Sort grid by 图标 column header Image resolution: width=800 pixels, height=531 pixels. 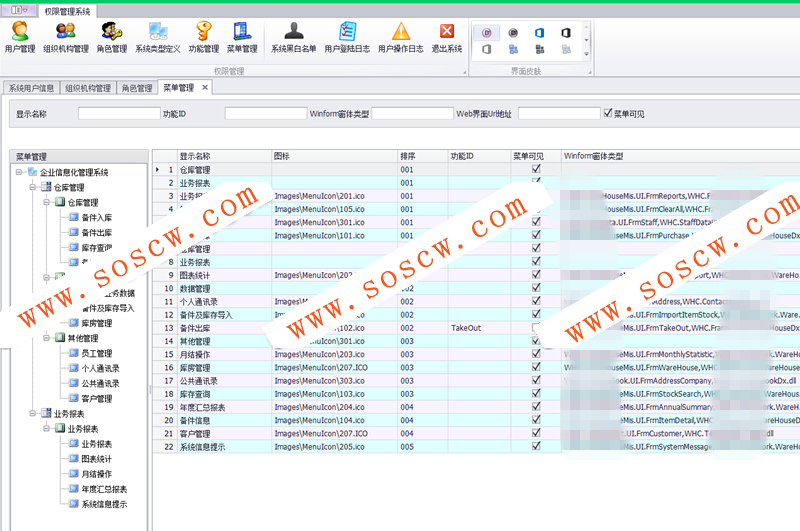click(335, 156)
